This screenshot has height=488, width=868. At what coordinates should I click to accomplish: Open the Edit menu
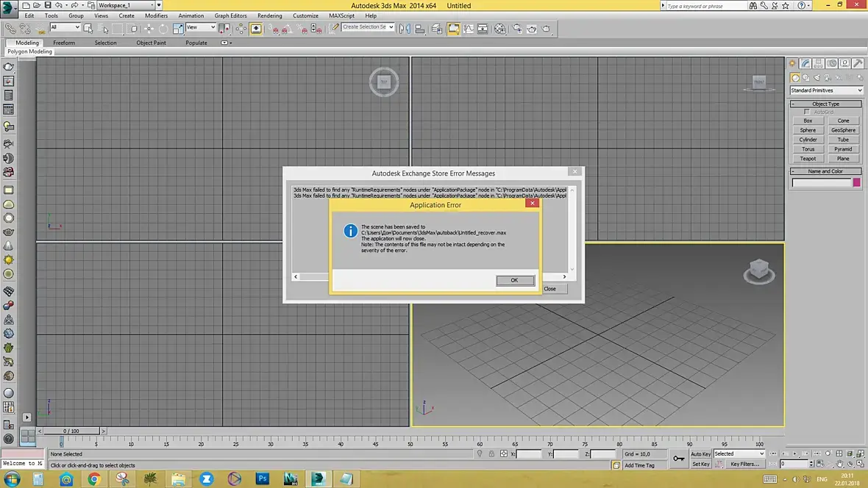point(29,15)
